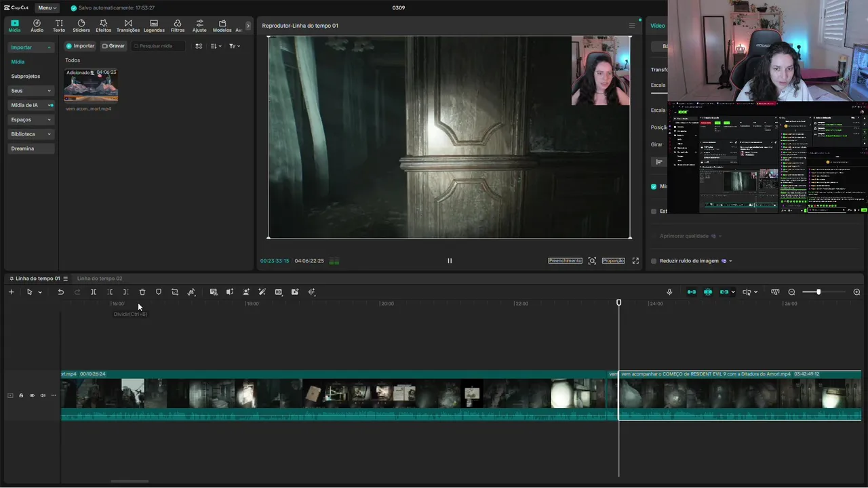Click the magic wand icon in timeline toolbar
The height and width of the screenshot is (488, 868).
click(262, 292)
